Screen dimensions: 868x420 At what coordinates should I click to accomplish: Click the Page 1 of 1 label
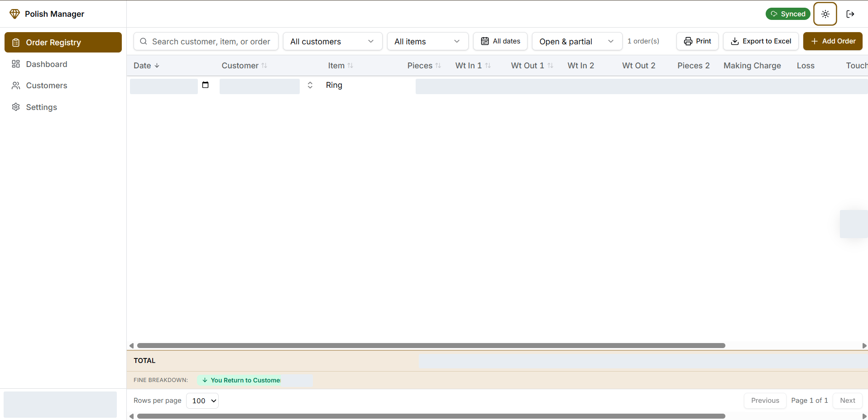pos(809,401)
